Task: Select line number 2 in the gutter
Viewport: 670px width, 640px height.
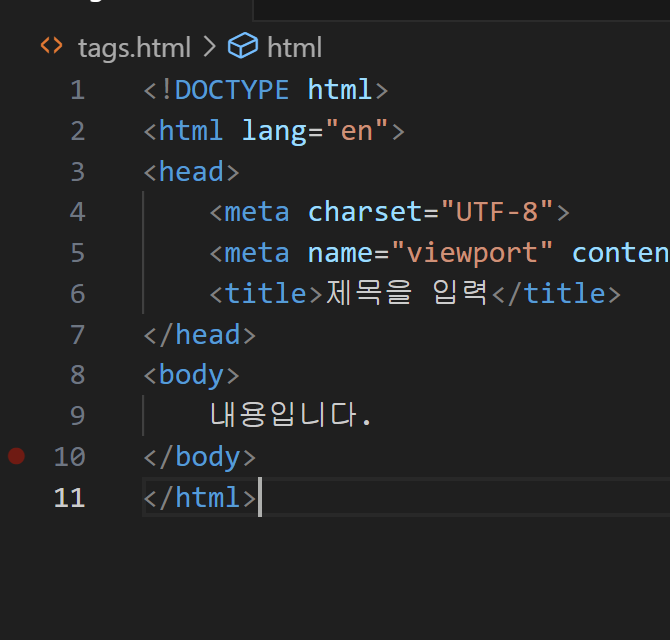Action: point(78,131)
